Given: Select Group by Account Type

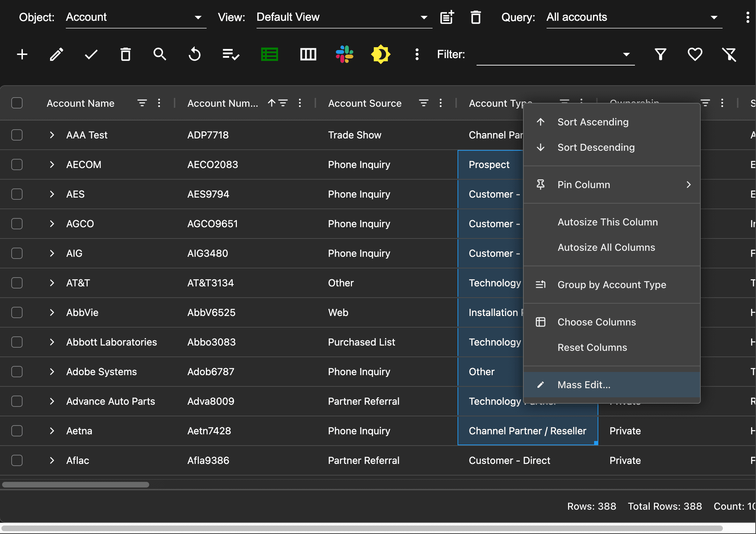Looking at the screenshot, I should point(612,285).
